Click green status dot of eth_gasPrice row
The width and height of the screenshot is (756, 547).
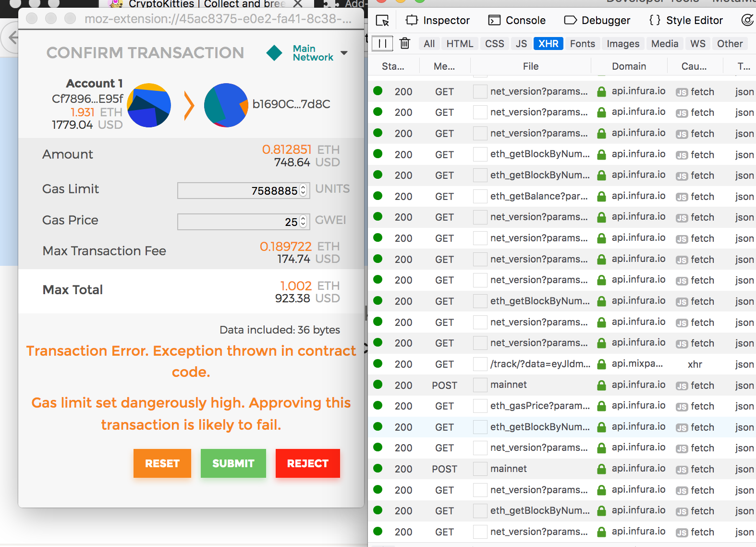coord(378,405)
